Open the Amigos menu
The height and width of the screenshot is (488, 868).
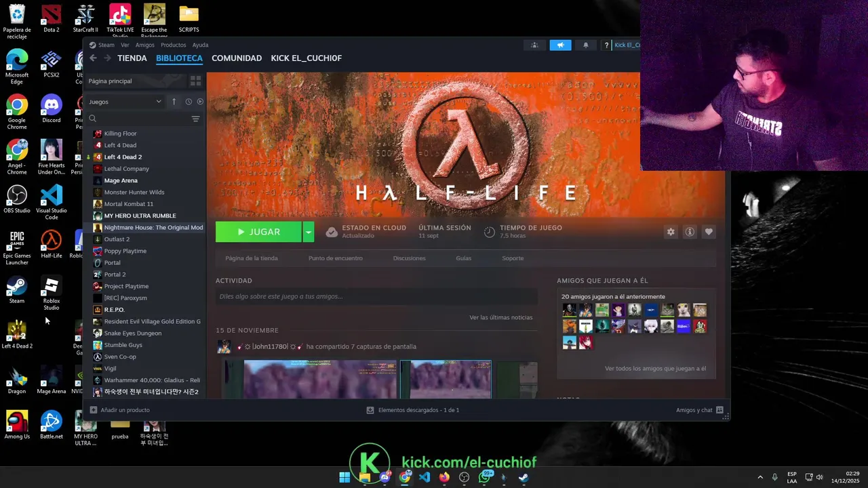point(145,45)
